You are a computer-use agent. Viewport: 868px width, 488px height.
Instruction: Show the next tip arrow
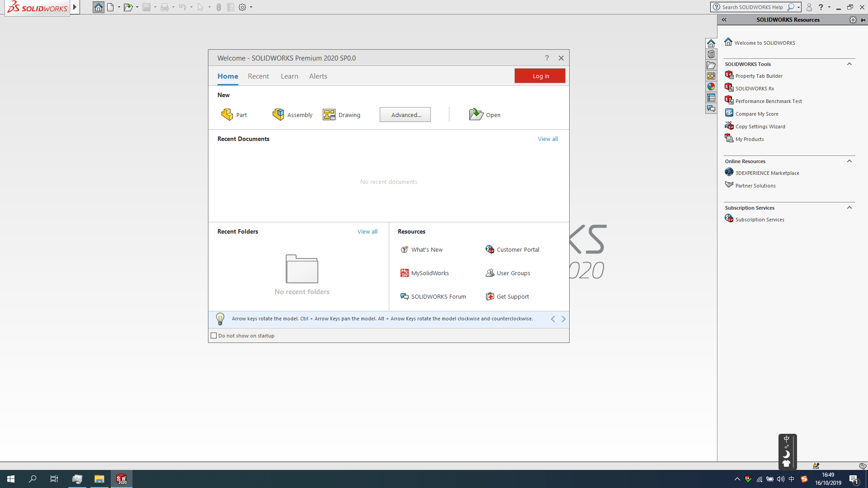pos(563,319)
